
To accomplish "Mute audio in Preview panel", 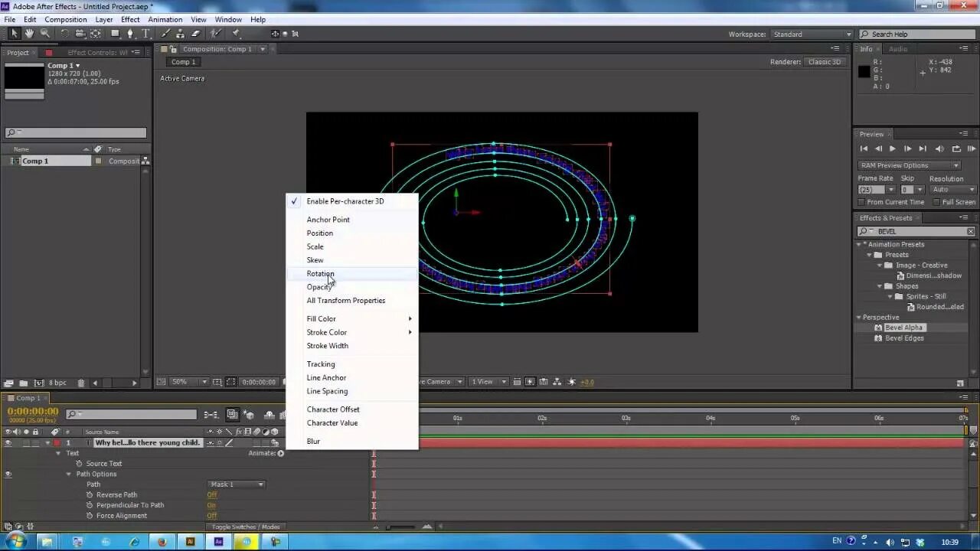I will pyautogui.click(x=940, y=149).
